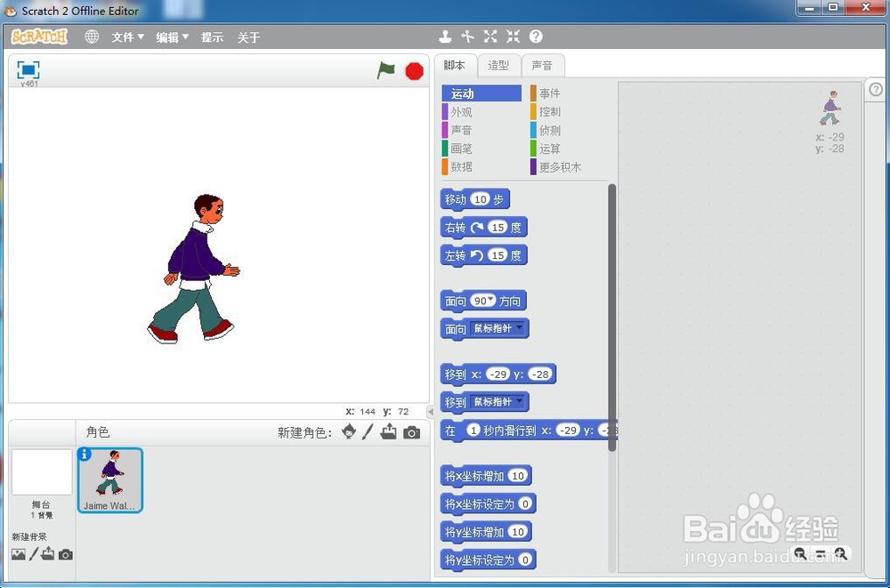The width and height of the screenshot is (890, 588).
Task: Open the 提示 menu
Action: pos(212,36)
